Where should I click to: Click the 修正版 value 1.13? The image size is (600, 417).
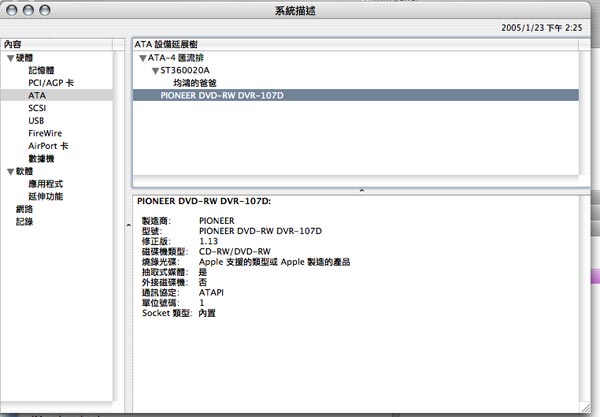(x=209, y=241)
